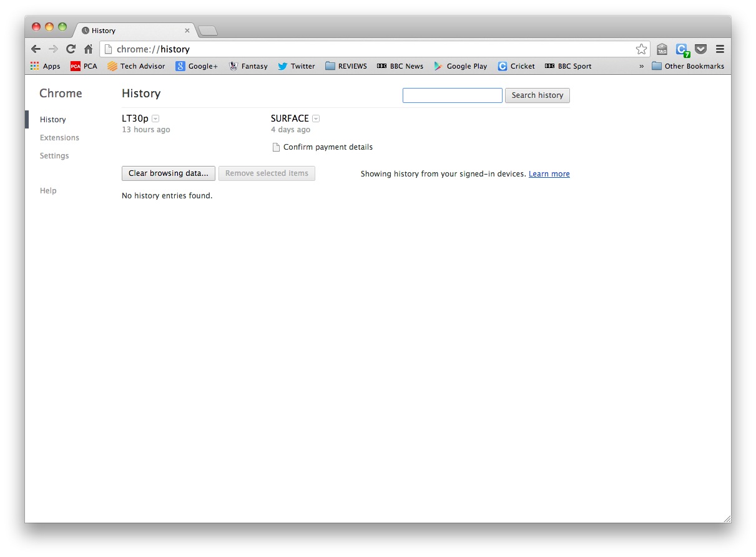Open the home page button
Viewport: 756px width, 557px height.
(89, 49)
